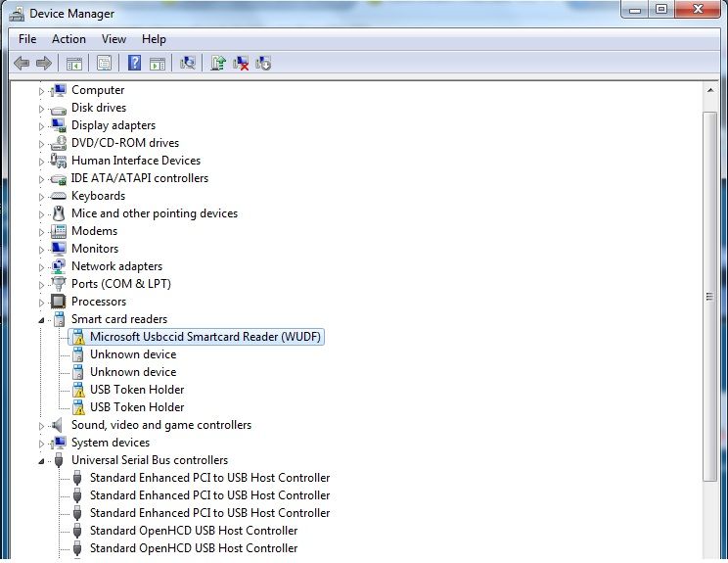Select the Modems label
Screen dimensions: 728x563
[x=94, y=231]
